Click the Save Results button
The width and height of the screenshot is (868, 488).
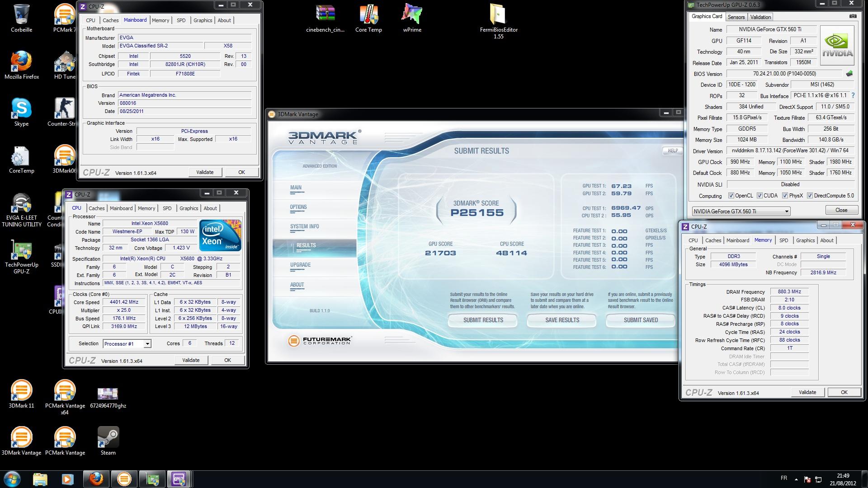(x=562, y=320)
